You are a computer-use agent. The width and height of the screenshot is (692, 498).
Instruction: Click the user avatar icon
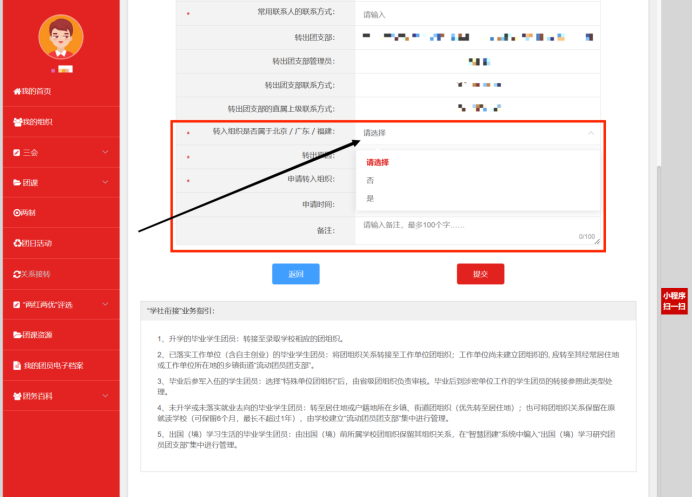click(x=60, y=37)
